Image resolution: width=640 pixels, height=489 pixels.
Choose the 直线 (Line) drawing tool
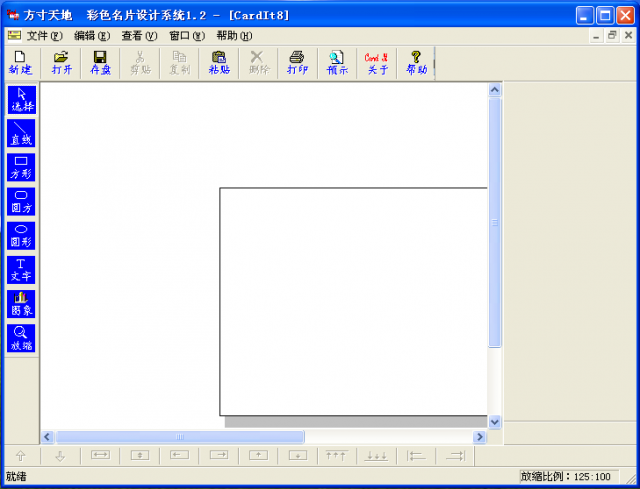pos(21,133)
